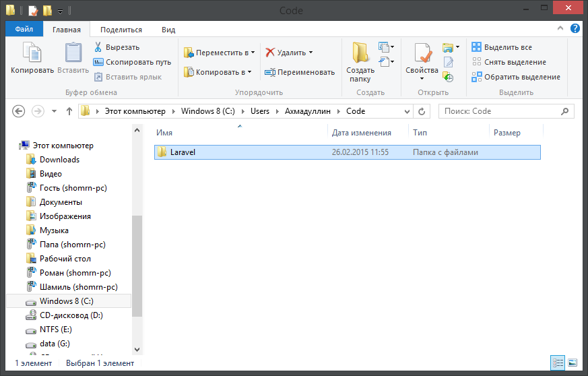Screen dimensions: 588x376
Task: Click the Paste (Вставить) ribbon icon
Action: tap(73, 53)
